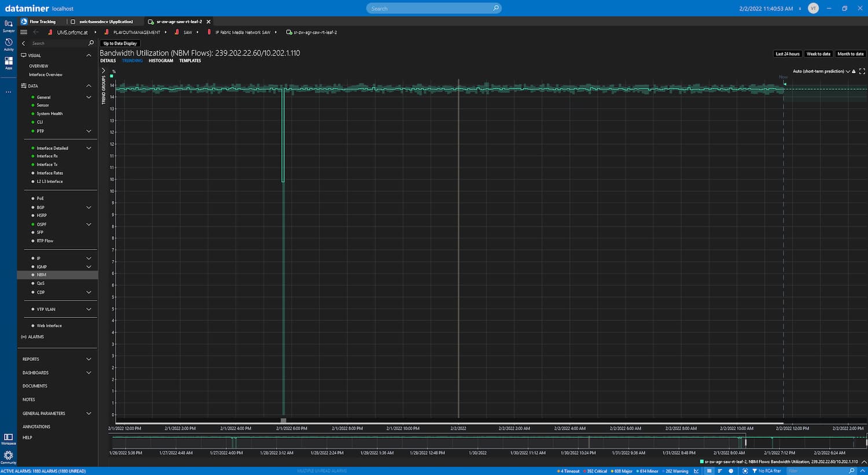Open the DETAILS tab
Image resolution: width=868 pixels, height=475 pixels.
tap(108, 60)
